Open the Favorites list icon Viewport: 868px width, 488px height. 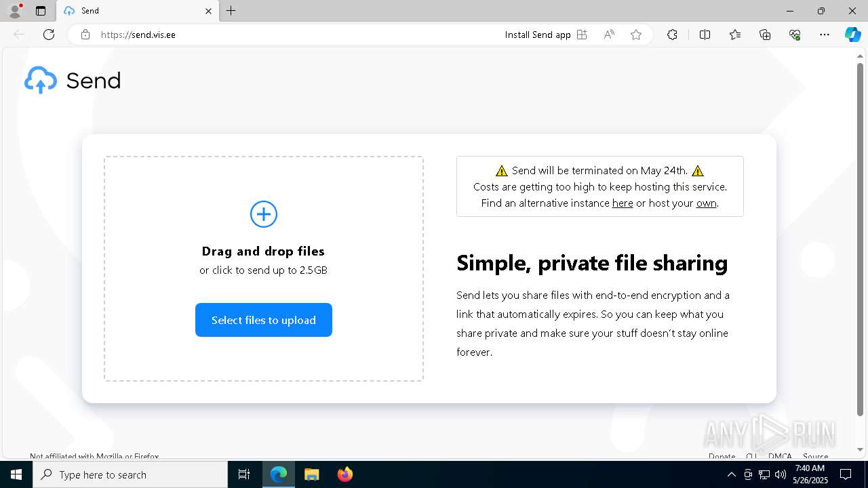pyautogui.click(x=735, y=35)
